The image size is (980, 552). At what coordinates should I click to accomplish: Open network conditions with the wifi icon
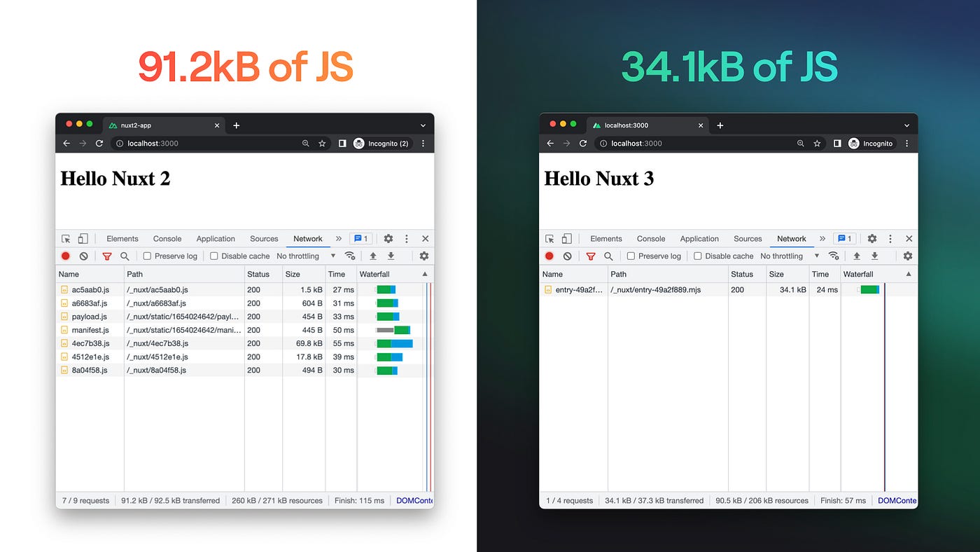[x=351, y=256]
